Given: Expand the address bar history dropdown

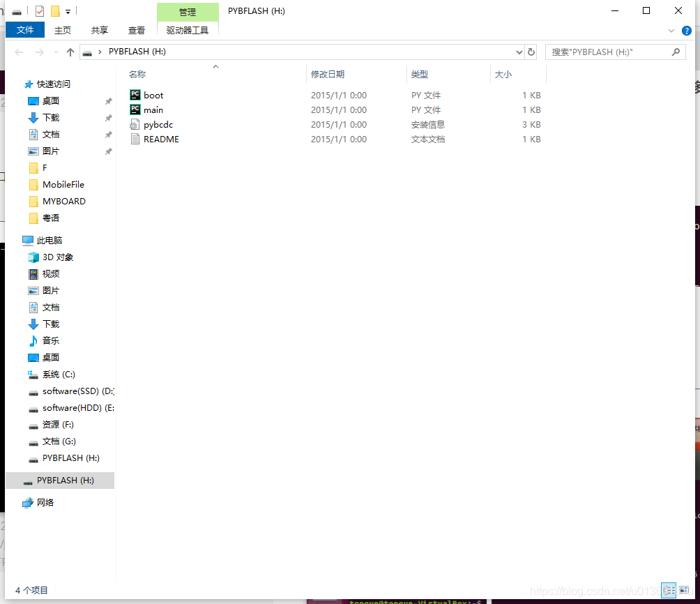Looking at the screenshot, I should click(x=519, y=52).
